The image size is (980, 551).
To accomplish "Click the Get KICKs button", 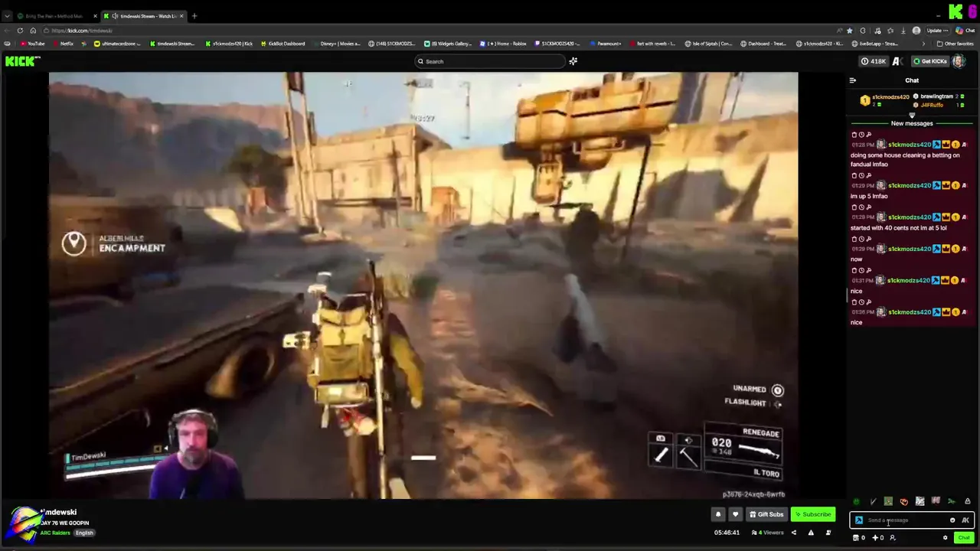I will [x=930, y=61].
